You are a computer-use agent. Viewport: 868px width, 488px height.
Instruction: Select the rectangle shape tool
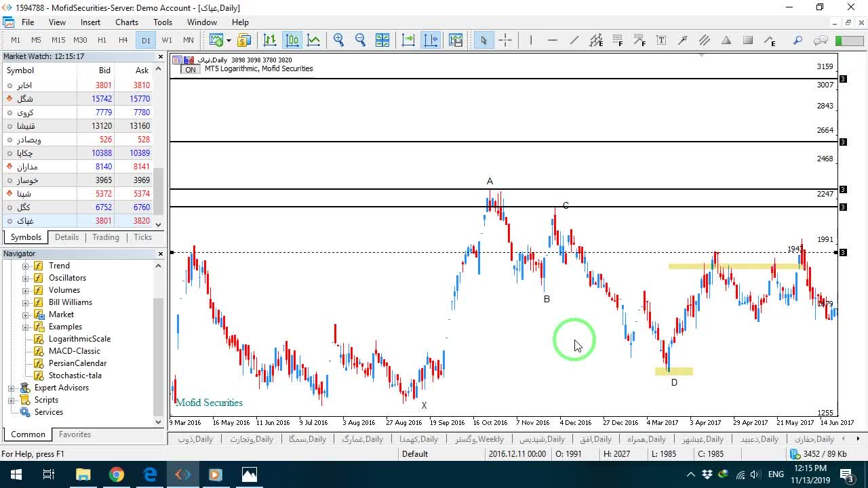coord(748,40)
